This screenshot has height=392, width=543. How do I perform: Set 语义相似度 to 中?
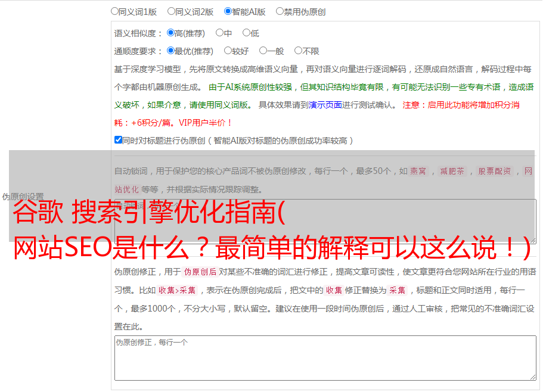(219, 33)
